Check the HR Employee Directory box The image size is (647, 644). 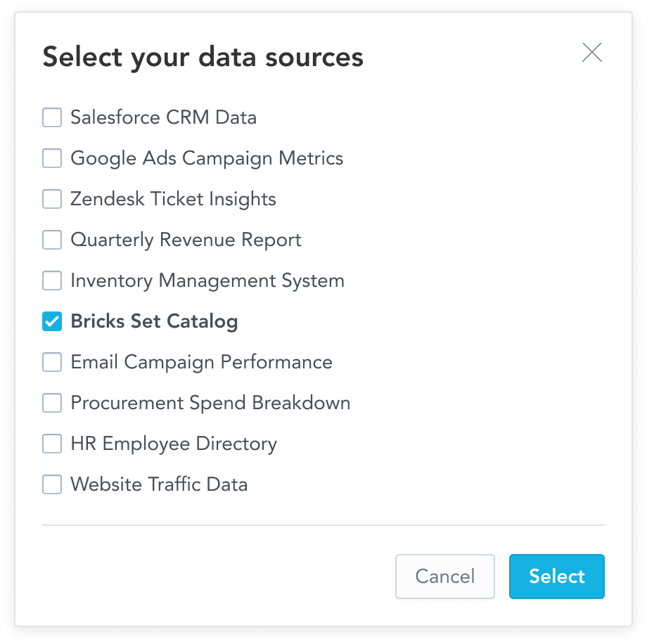click(51, 444)
